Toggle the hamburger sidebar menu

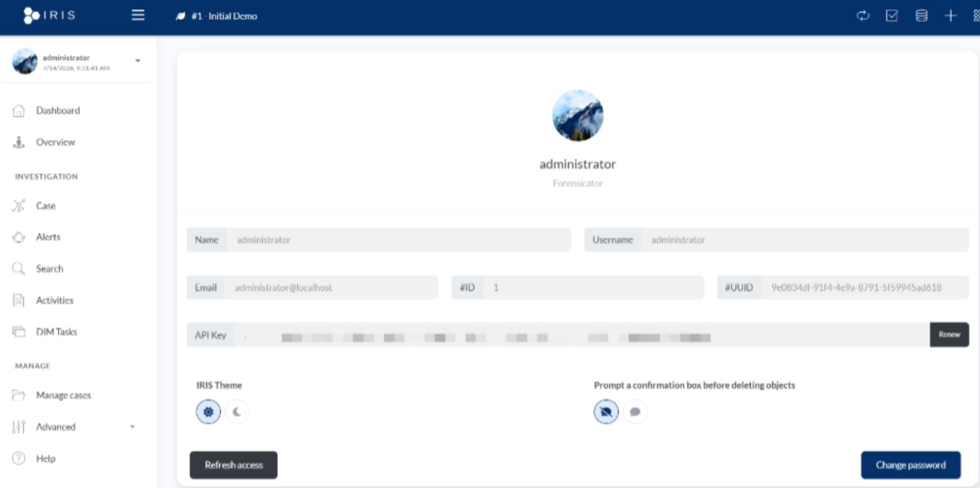(138, 16)
